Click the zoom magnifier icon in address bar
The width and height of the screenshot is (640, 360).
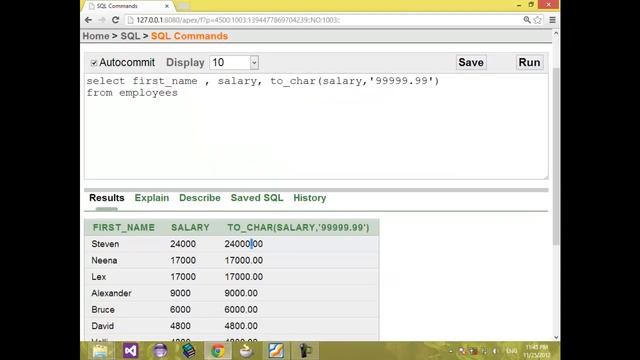coord(527,20)
